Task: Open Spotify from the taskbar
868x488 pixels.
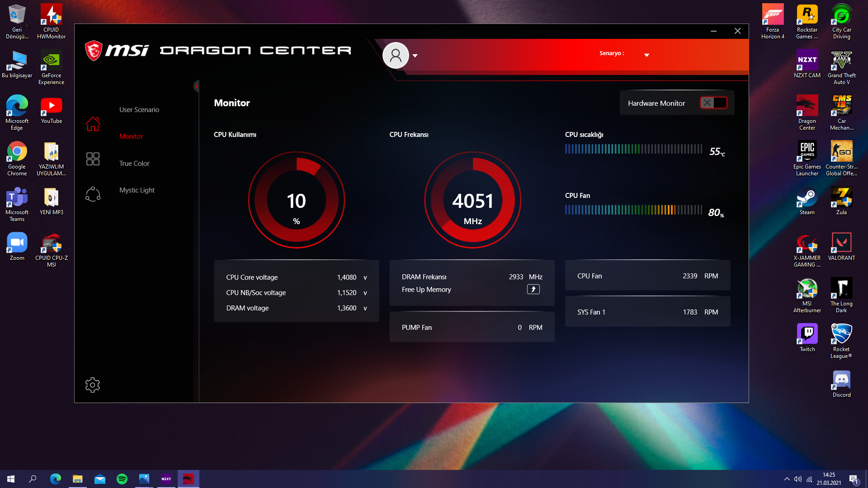Action: 122,479
